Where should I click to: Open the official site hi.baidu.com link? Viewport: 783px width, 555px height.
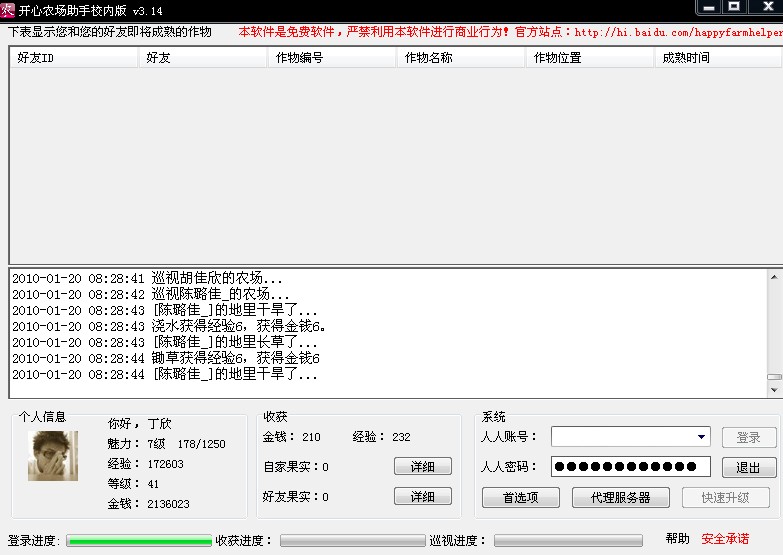point(678,32)
